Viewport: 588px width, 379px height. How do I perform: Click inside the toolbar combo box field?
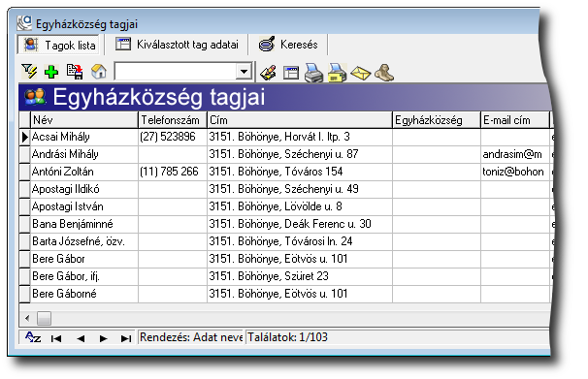pos(176,71)
